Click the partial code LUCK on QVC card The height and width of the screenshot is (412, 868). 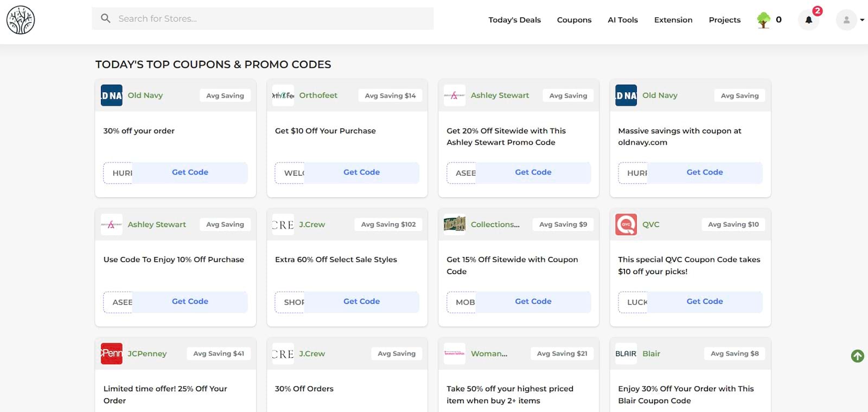coord(633,302)
